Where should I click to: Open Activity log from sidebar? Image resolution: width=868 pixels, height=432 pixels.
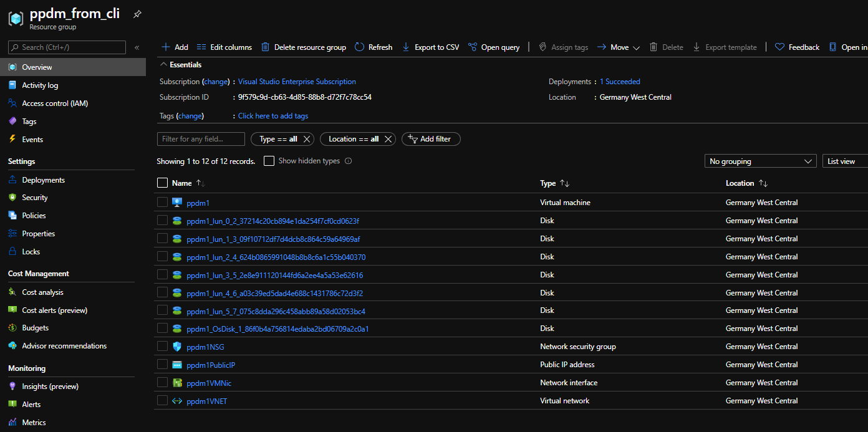pos(40,85)
